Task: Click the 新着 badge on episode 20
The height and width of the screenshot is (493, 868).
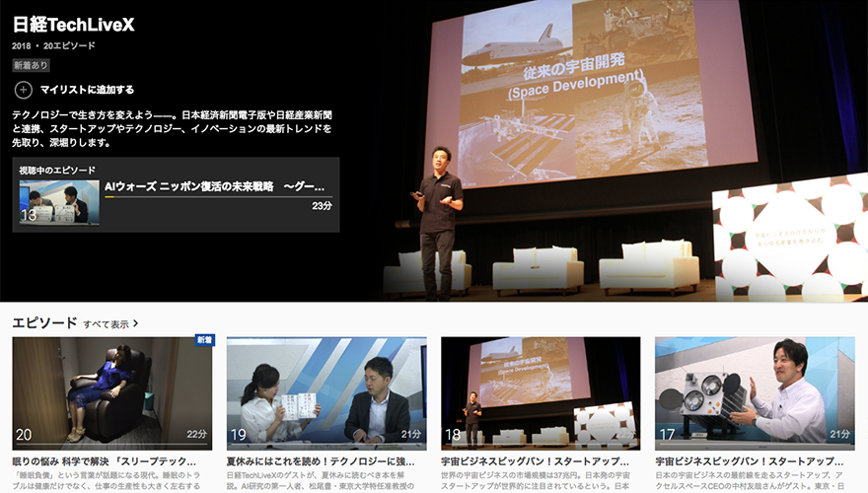Action: 204,340
